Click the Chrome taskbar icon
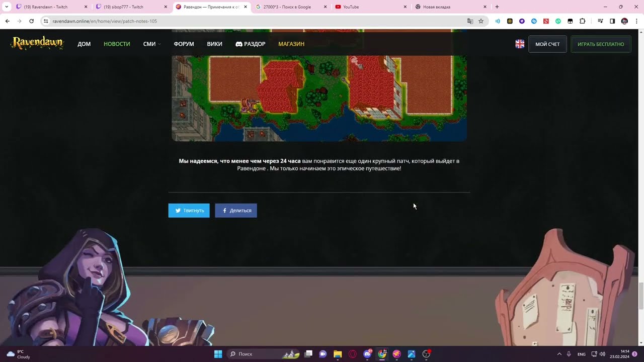The height and width of the screenshot is (362, 644). coord(382,354)
